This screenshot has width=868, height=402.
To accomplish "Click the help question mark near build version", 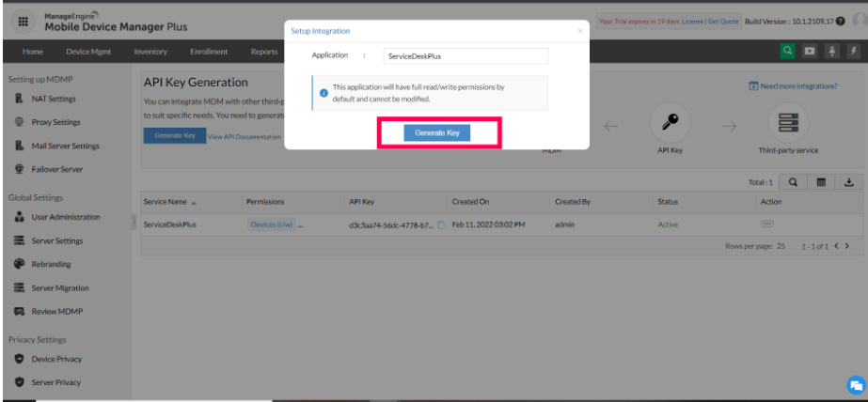I will click(841, 22).
